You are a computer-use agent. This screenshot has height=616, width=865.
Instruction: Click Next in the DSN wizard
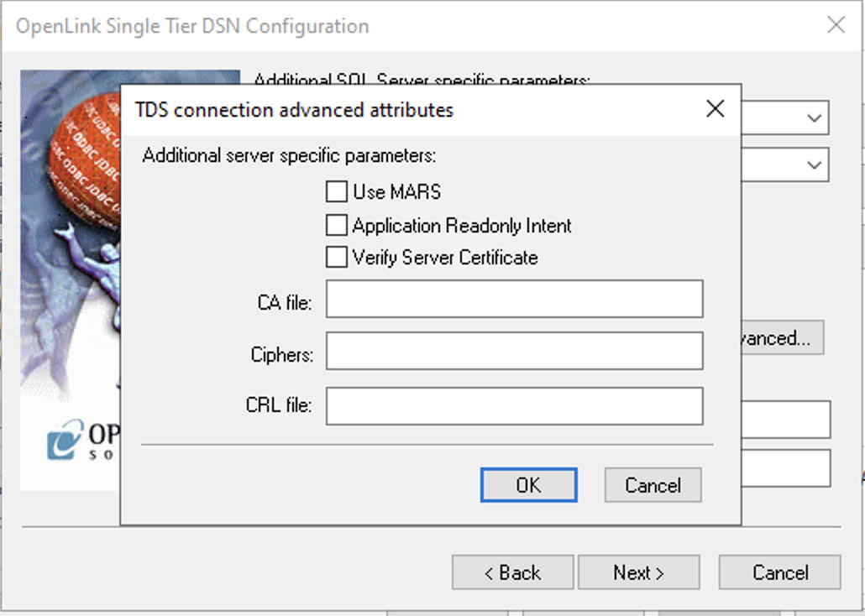pos(639,572)
